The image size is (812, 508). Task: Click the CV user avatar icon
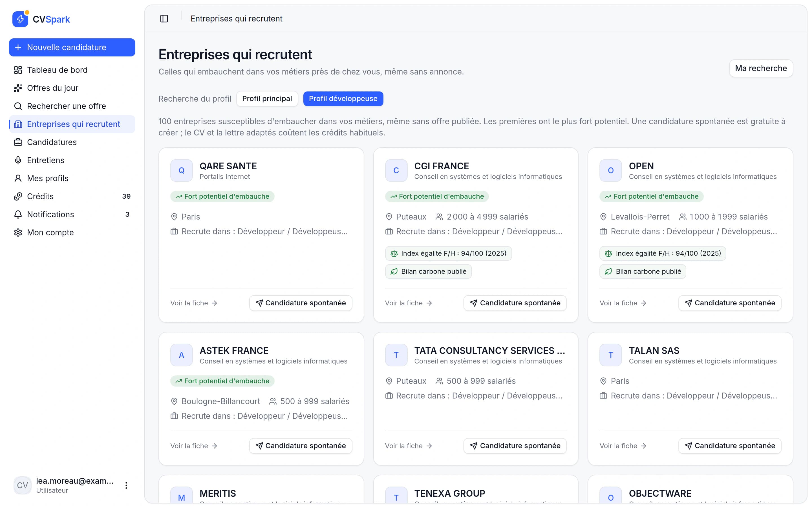click(x=23, y=485)
